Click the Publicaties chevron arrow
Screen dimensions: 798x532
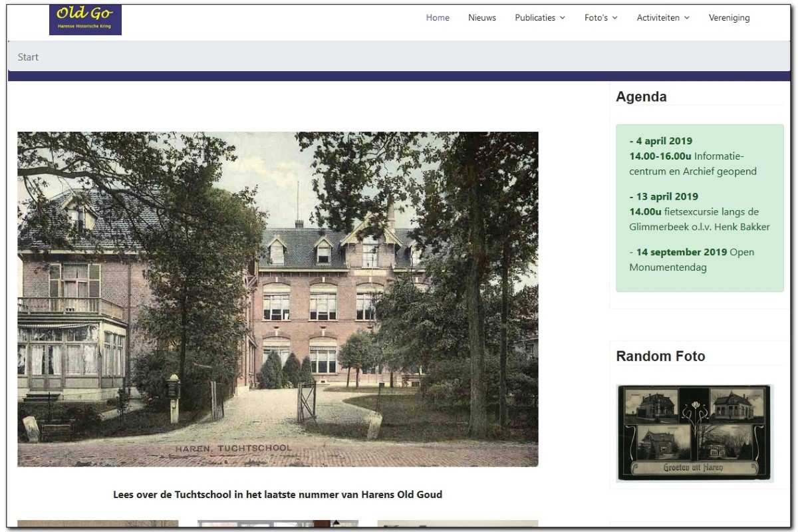point(563,18)
